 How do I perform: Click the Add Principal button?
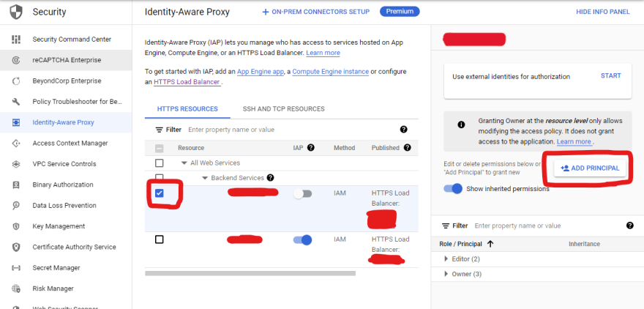coord(590,168)
